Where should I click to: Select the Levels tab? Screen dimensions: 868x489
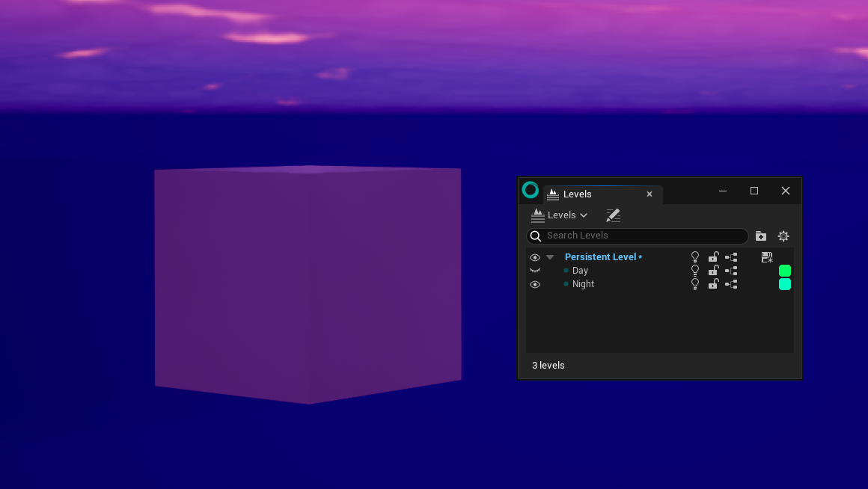click(x=578, y=194)
